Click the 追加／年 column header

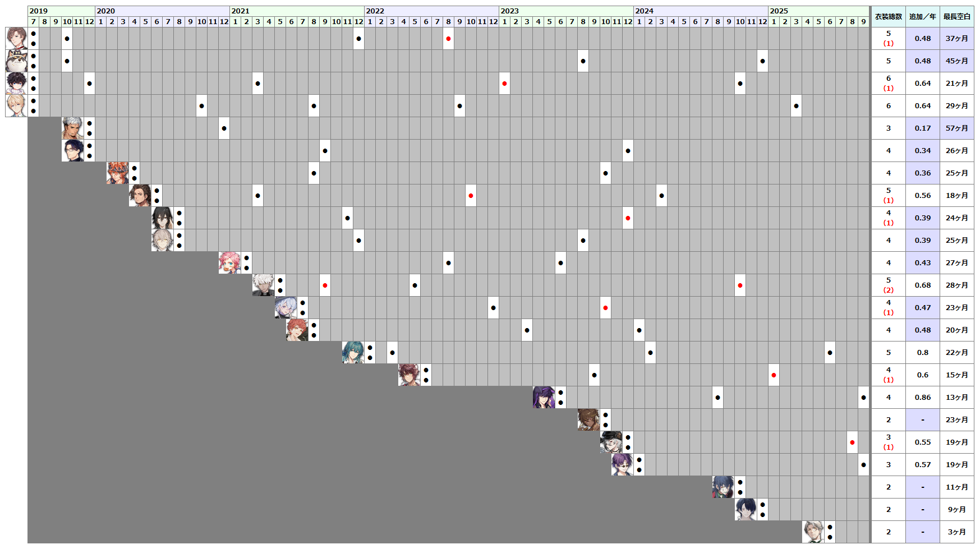(922, 17)
